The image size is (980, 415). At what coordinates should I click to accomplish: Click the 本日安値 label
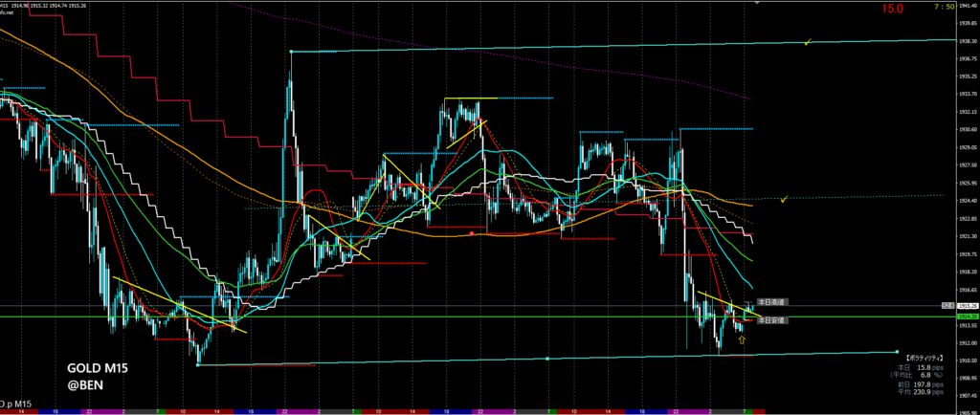coord(771,320)
